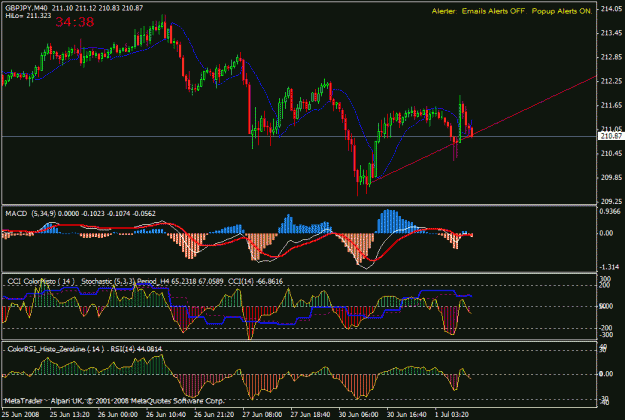This screenshot has height=420, width=625.
Task: Click the GBPJPY,M40 chart title text
Action: (x=26, y=8)
